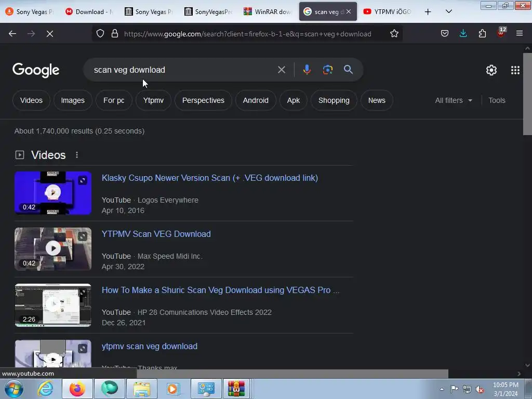Play the YTPMV Scan VEG thumbnail

click(53, 249)
